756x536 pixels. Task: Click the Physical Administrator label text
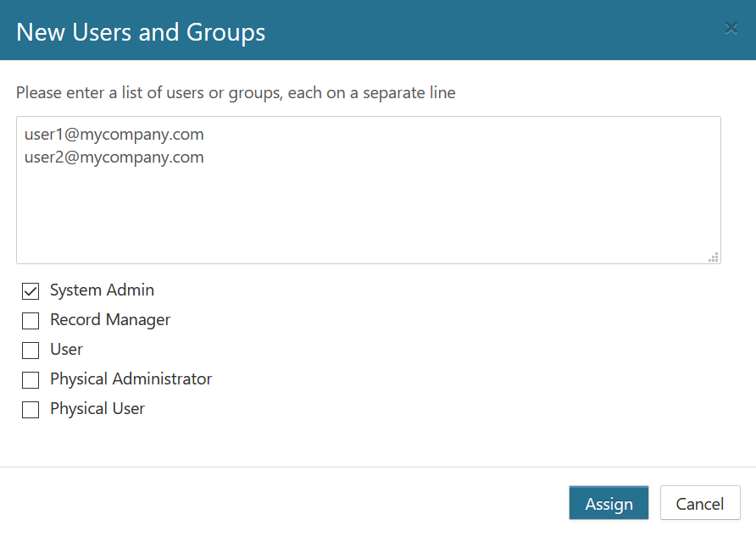coord(131,379)
